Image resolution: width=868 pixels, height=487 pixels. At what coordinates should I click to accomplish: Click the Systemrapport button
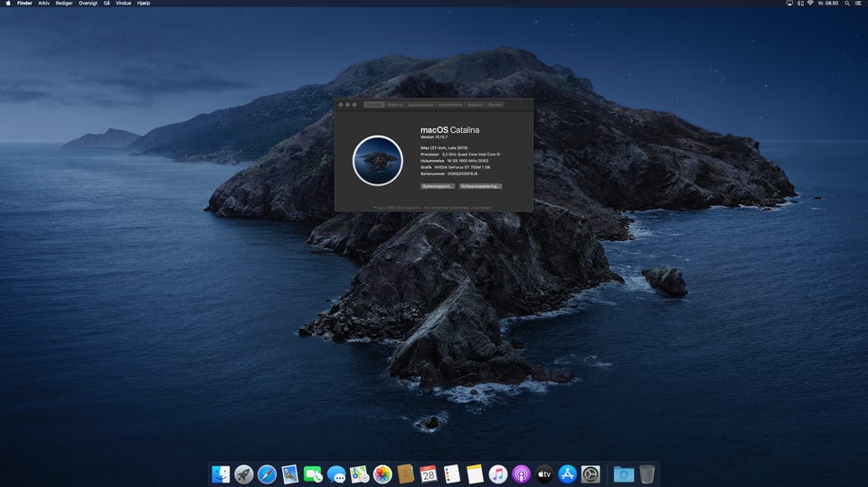[x=438, y=186]
